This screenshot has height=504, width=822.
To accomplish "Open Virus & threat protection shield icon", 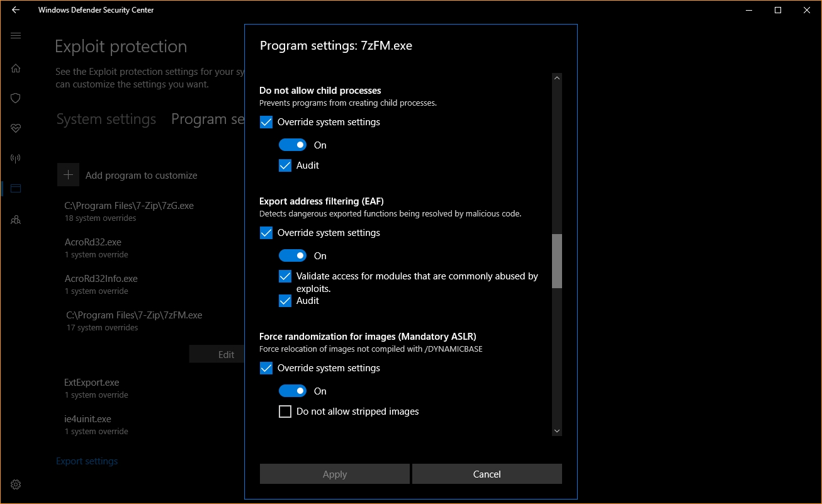I will 16,98.
